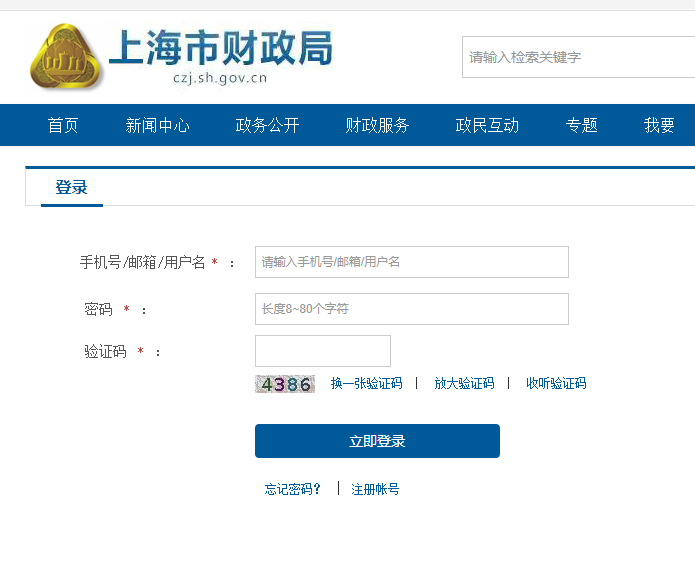The image size is (695, 569).
Task: Enlarge captcha with 放大验证码 link
Action: tap(464, 383)
